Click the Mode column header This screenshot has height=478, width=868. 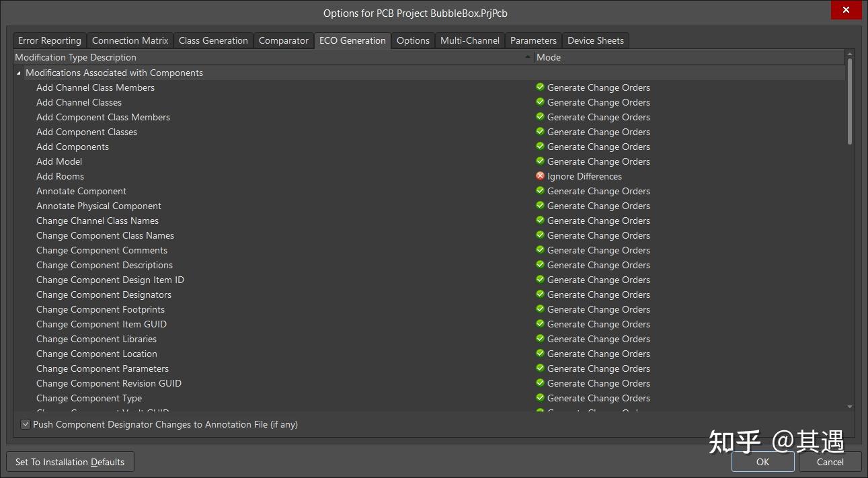click(689, 57)
